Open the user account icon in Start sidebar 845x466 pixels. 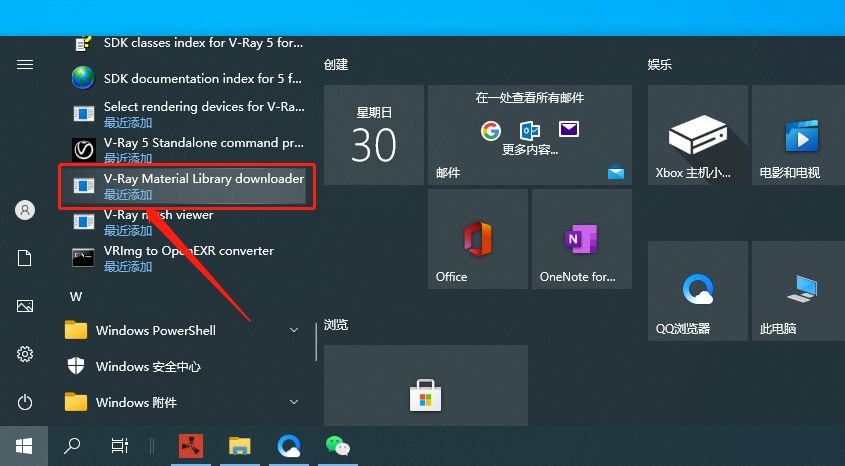tap(25, 210)
